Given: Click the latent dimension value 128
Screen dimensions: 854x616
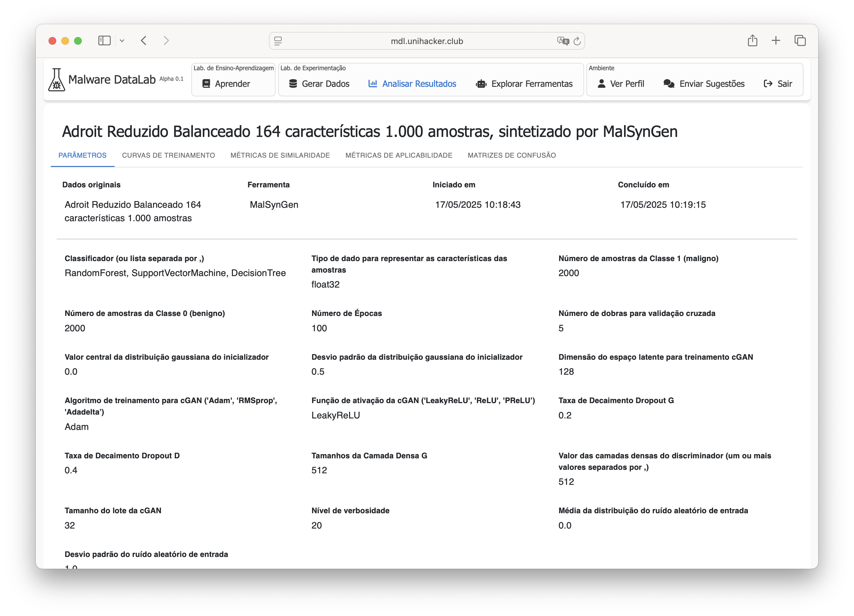Looking at the screenshot, I should (566, 372).
